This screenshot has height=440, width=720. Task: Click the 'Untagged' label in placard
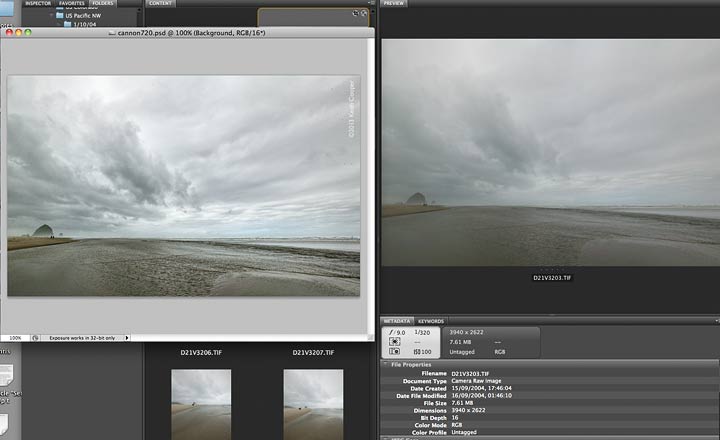(x=462, y=352)
